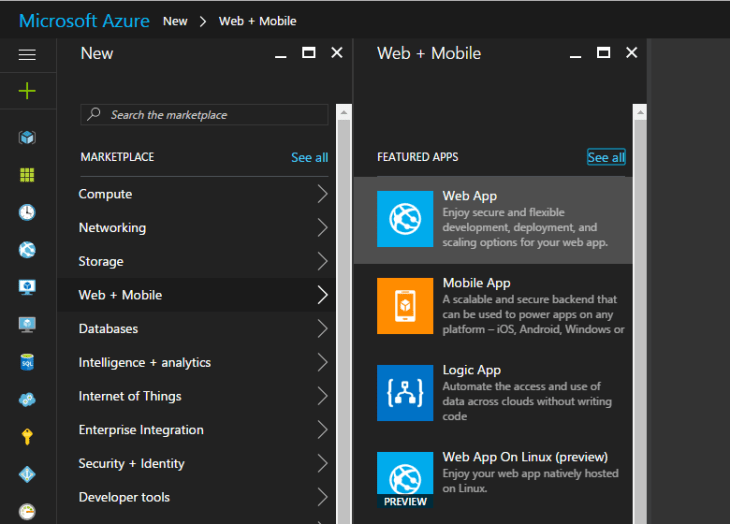The height and width of the screenshot is (524, 730).
Task: Maximize the Web + Mobile blade
Action: [x=603, y=53]
